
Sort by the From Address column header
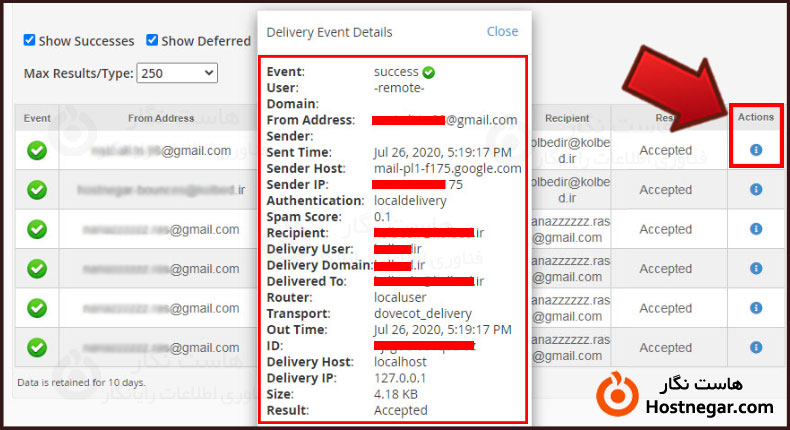click(161, 118)
